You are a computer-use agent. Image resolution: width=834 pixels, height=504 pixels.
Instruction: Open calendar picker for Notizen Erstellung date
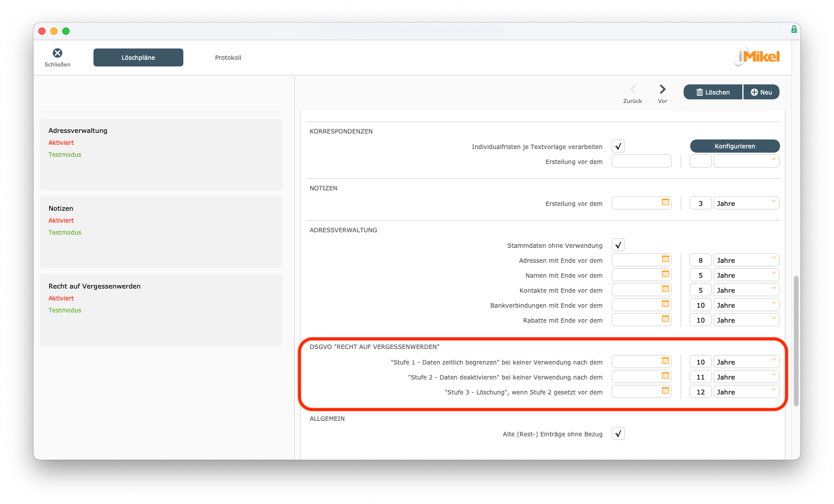click(x=665, y=202)
